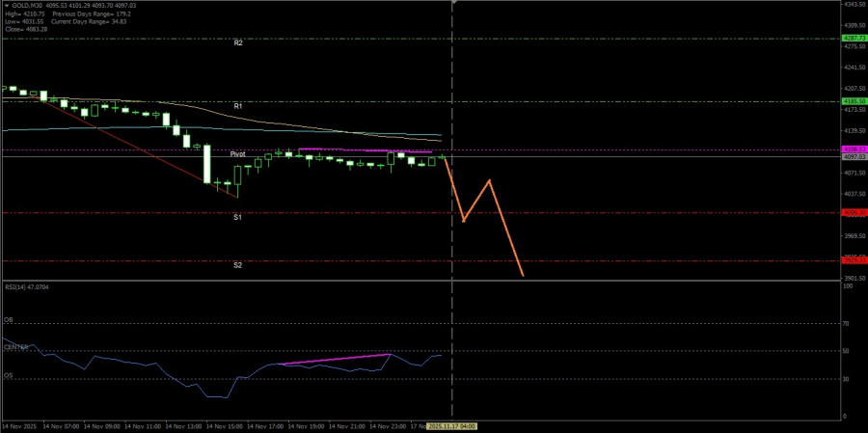
Task: Click the RSI scale value 70
Action: tap(847, 323)
